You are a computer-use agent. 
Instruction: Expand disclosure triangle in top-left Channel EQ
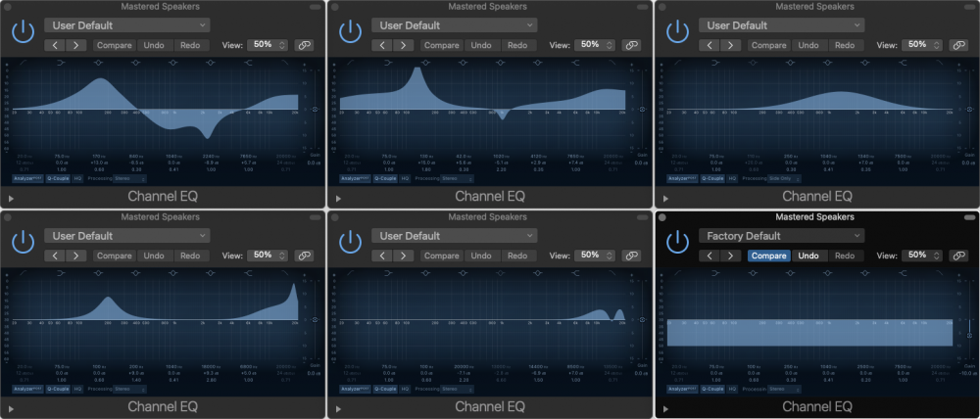tap(11, 199)
